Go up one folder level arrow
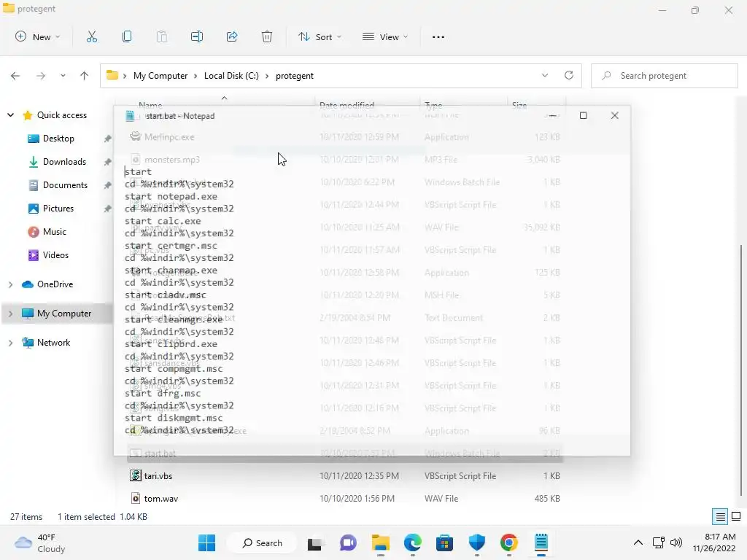747x560 pixels. pos(85,76)
